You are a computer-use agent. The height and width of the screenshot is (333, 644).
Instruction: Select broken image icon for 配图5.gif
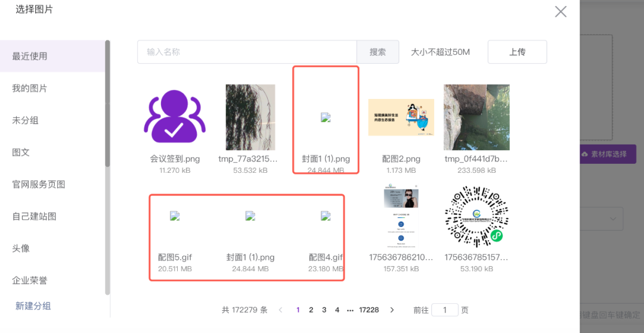(175, 216)
